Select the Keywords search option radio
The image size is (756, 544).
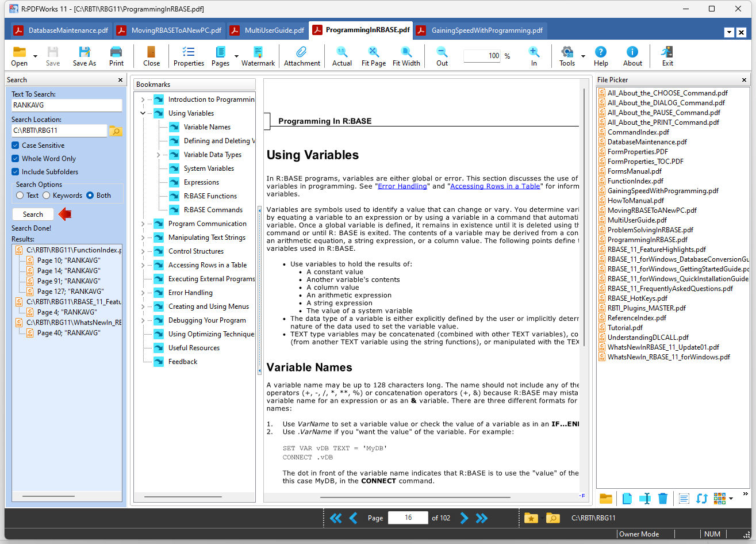point(47,196)
